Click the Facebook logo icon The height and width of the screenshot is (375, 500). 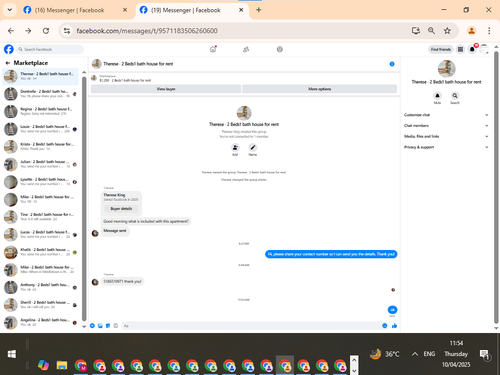pyautogui.click(x=9, y=49)
